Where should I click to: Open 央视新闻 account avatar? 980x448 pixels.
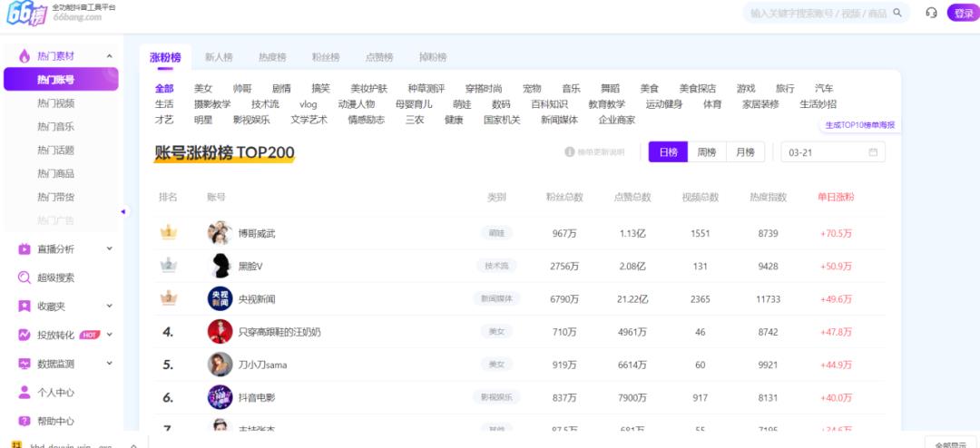(x=220, y=298)
